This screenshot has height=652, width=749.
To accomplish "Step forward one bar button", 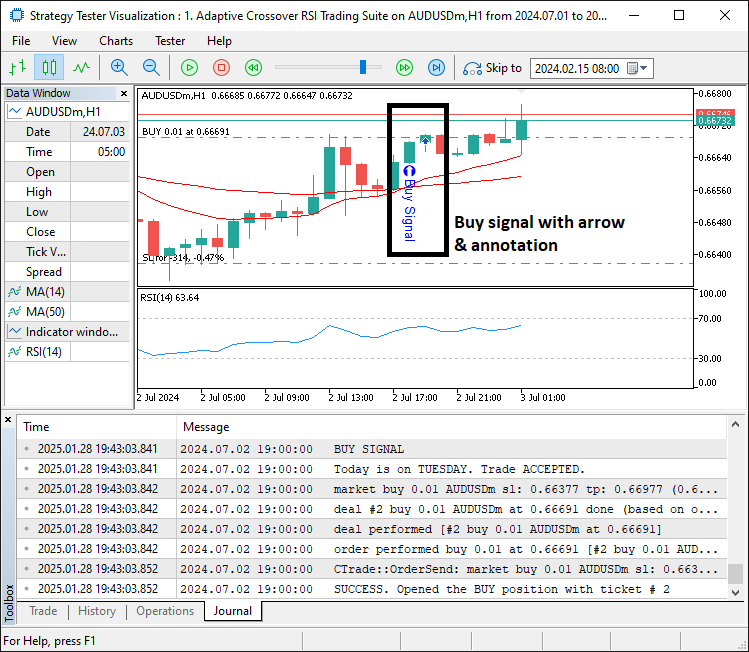I will pos(436,68).
